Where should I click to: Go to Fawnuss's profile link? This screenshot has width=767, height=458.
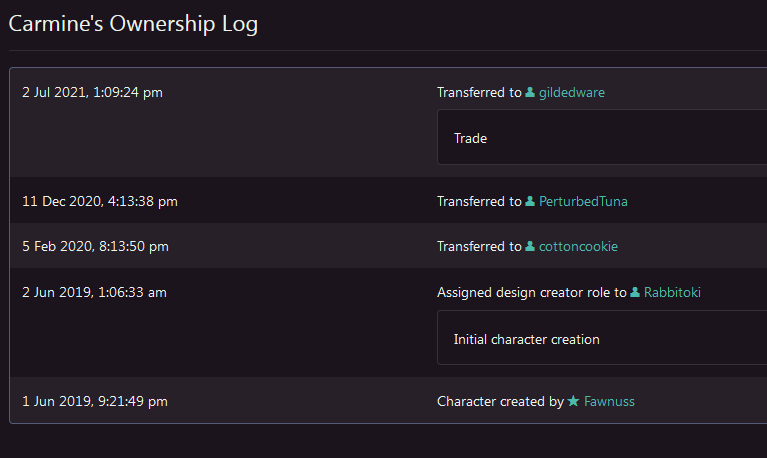pyautogui.click(x=609, y=402)
